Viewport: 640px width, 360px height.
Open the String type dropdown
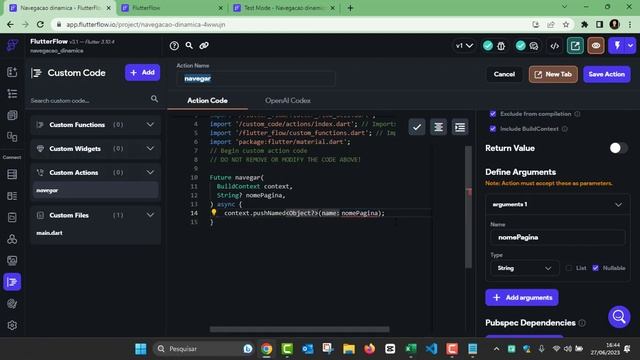[524, 268]
